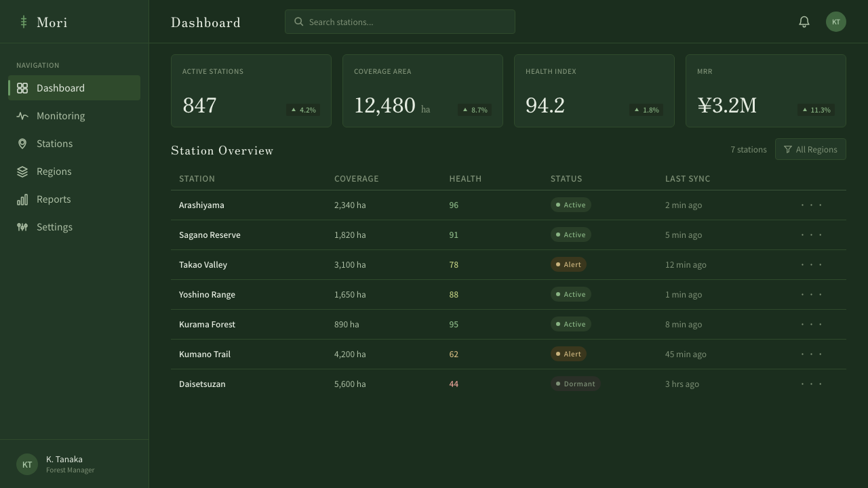Open the MRR ¥3.2M card
Image resolution: width=868 pixels, height=488 pixels.
(x=766, y=91)
